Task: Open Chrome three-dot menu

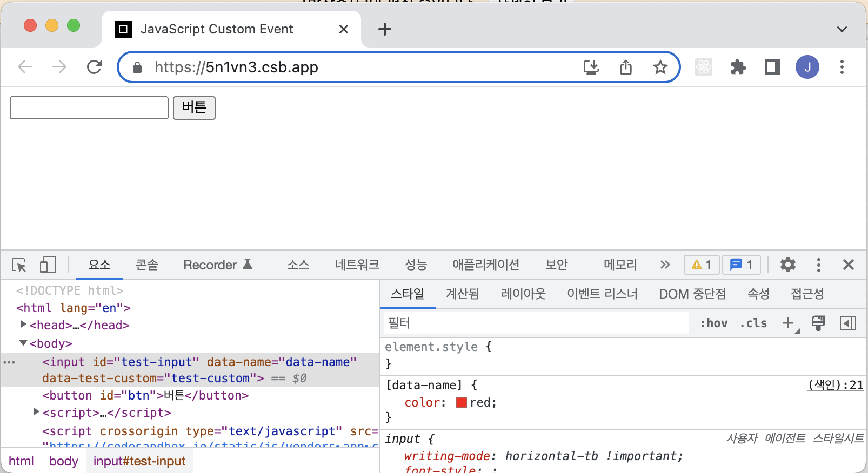Action: (x=842, y=67)
